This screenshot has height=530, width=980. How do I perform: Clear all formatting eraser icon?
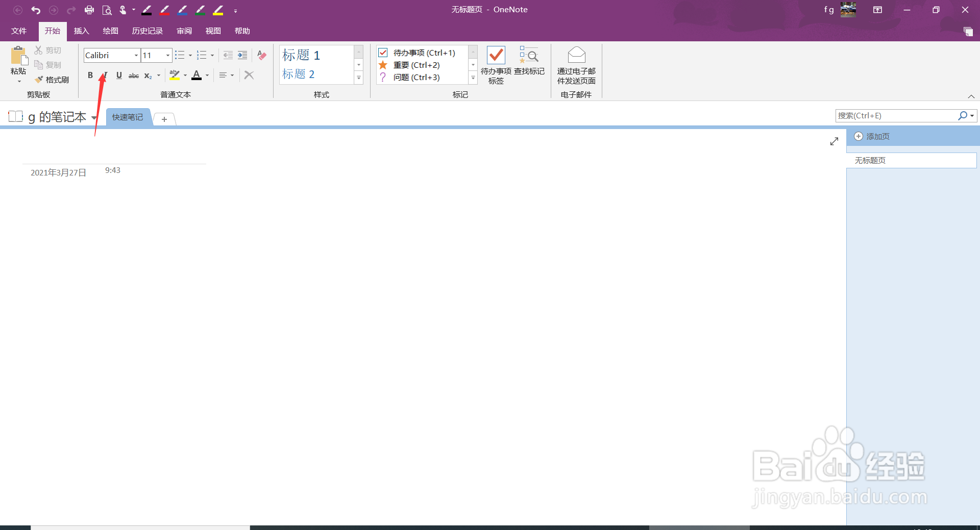pyautogui.click(x=262, y=55)
